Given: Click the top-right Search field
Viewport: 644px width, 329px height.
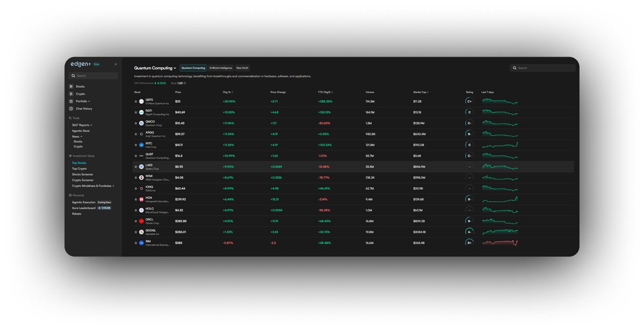Looking at the screenshot, I should coord(542,68).
